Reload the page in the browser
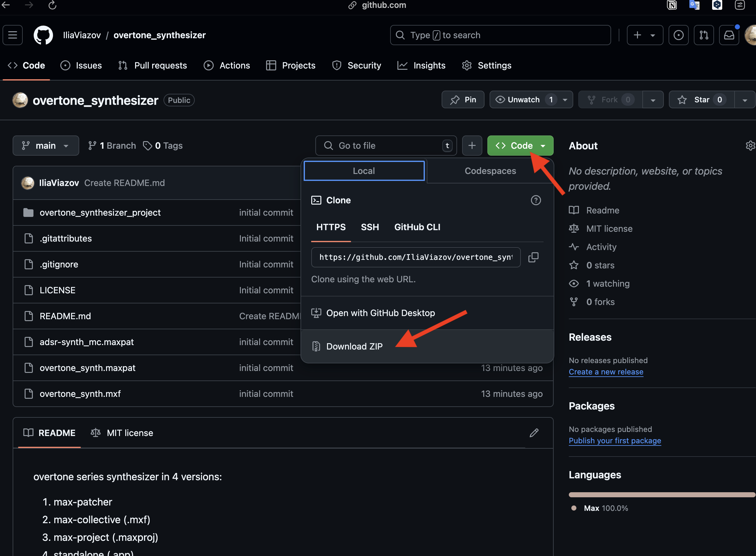This screenshot has height=556, width=756. tap(52, 5)
